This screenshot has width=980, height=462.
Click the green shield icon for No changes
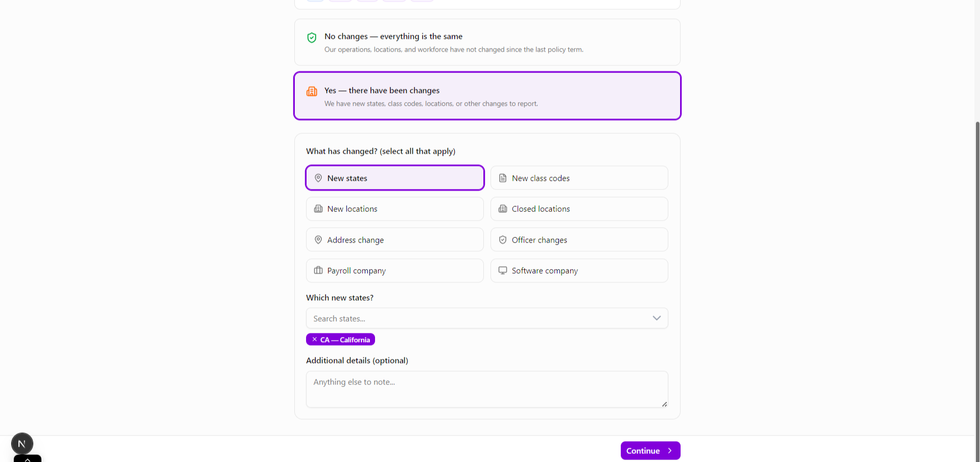(312, 37)
